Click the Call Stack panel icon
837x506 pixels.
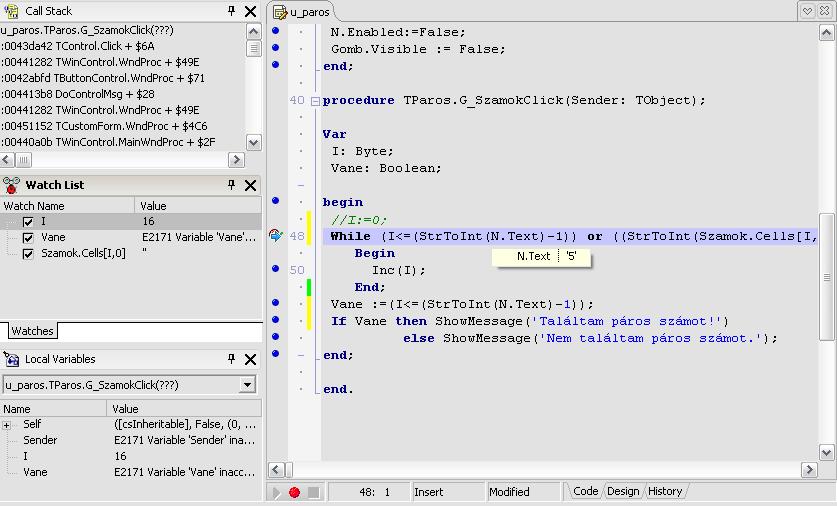click(11, 11)
